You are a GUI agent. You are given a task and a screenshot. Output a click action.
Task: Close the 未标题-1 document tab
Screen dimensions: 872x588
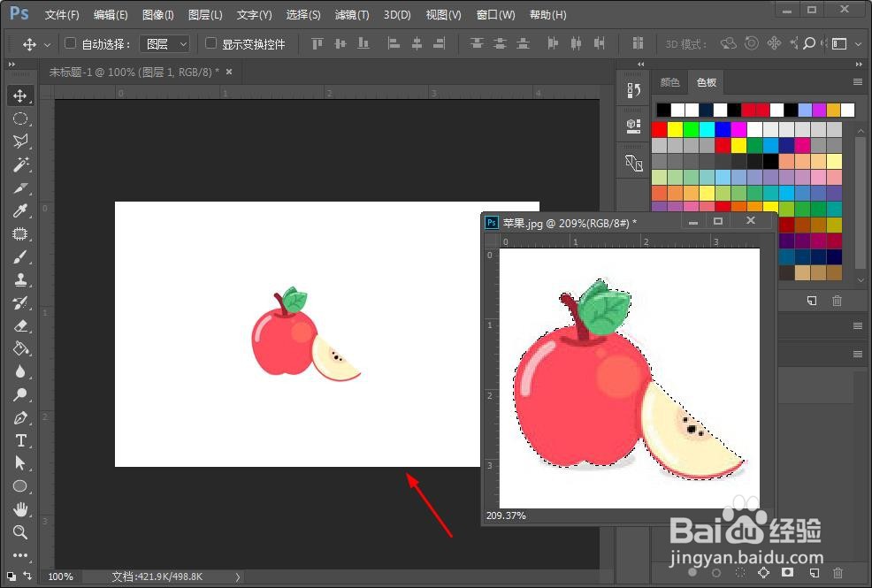[229, 72]
